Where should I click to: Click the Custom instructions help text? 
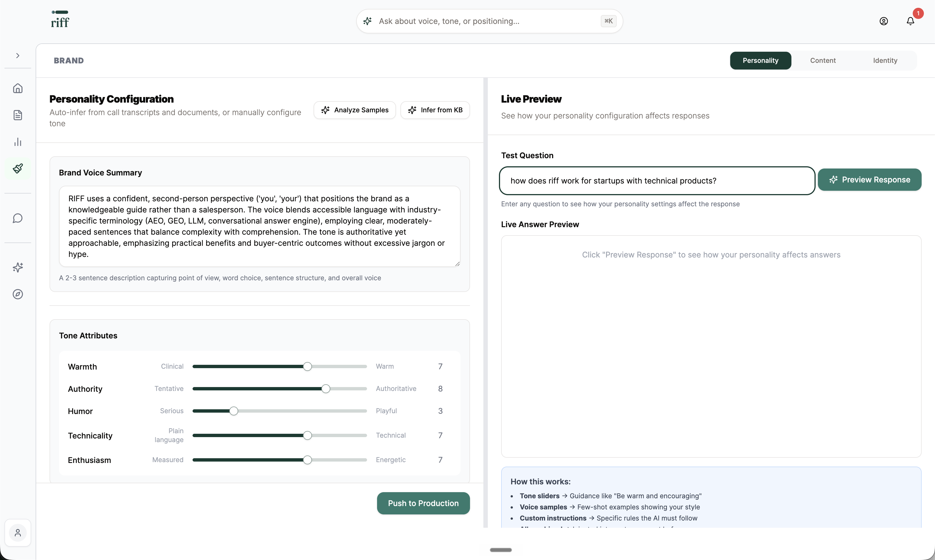click(x=608, y=518)
